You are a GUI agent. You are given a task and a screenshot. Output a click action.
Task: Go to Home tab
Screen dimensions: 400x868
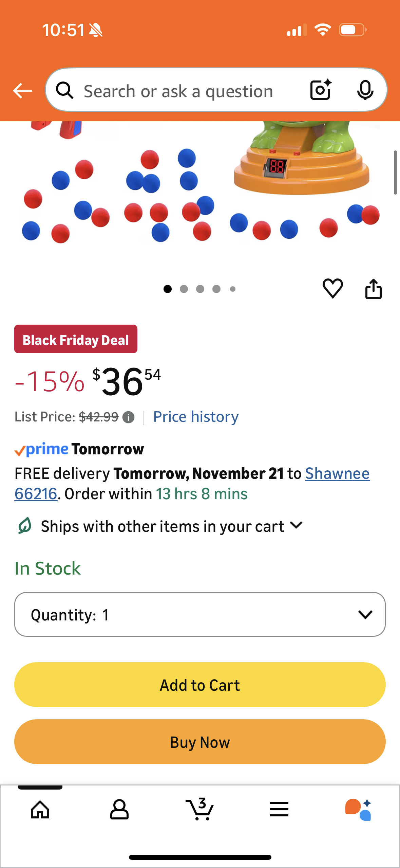tap(40, 810)
